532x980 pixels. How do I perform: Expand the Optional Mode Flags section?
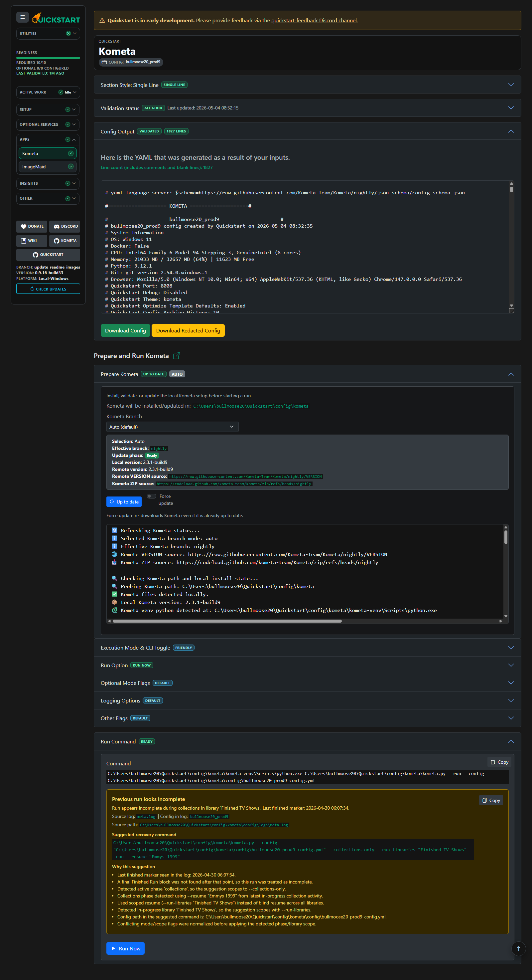coord(308,683)
